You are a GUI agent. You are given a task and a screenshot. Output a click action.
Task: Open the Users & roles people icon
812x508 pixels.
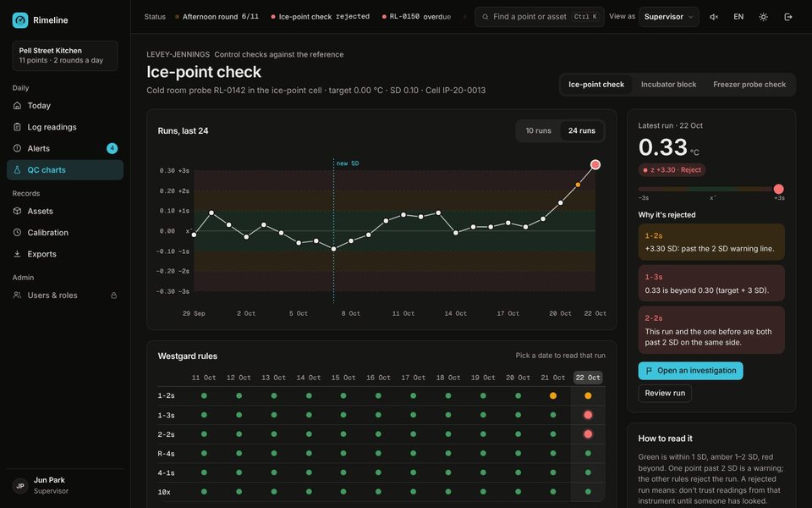point(17,295)
